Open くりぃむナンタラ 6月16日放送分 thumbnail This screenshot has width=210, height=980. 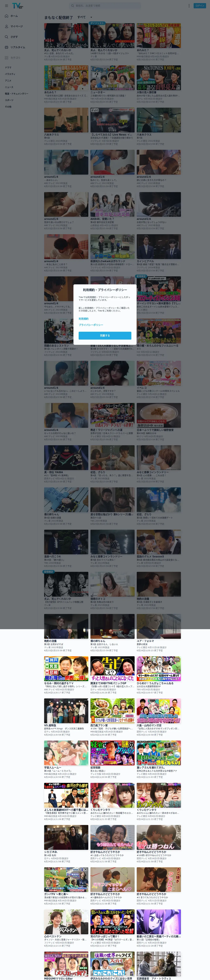click(x=112, y=795)
